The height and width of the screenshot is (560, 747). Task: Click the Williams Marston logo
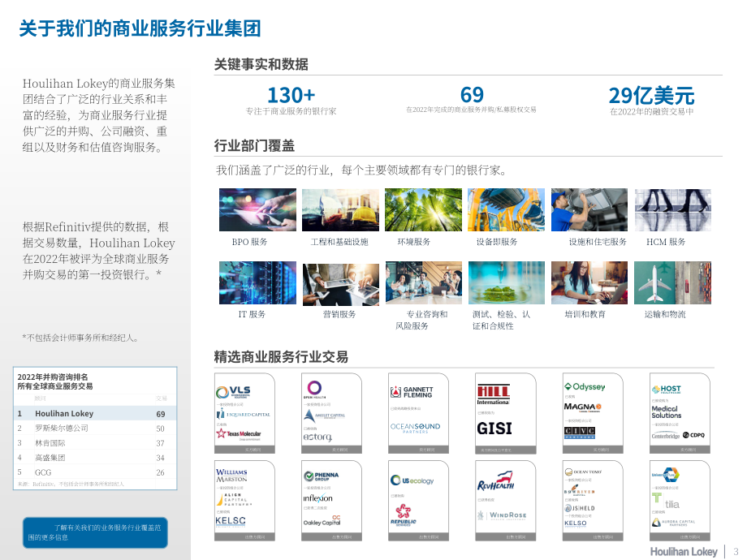[232, 476]
